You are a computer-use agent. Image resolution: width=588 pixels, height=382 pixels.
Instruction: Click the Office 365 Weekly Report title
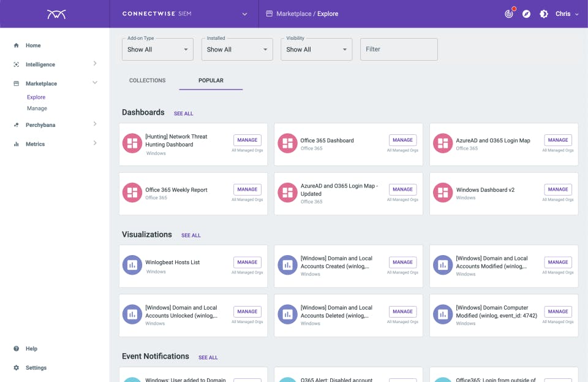(x=176, y=190)
